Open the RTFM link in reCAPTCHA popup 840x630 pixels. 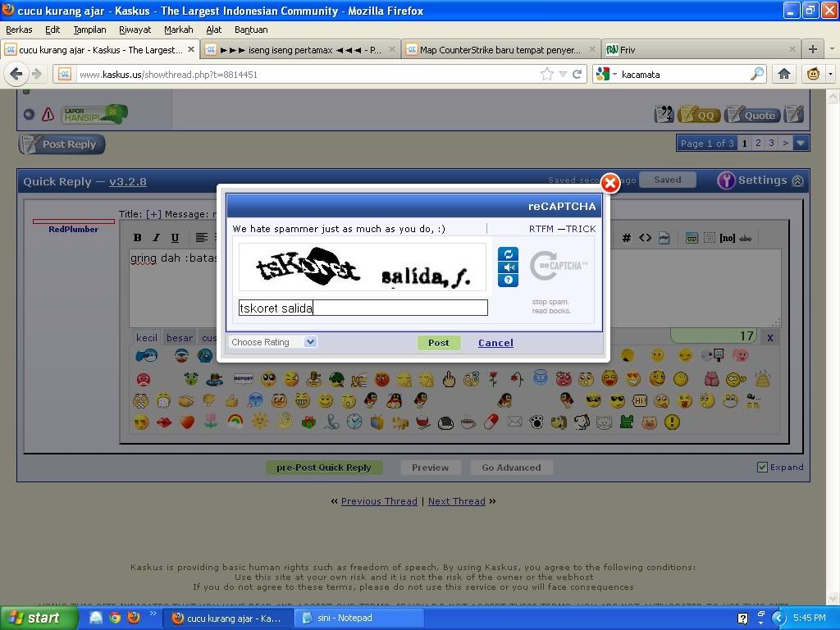(x=541, y=229)
